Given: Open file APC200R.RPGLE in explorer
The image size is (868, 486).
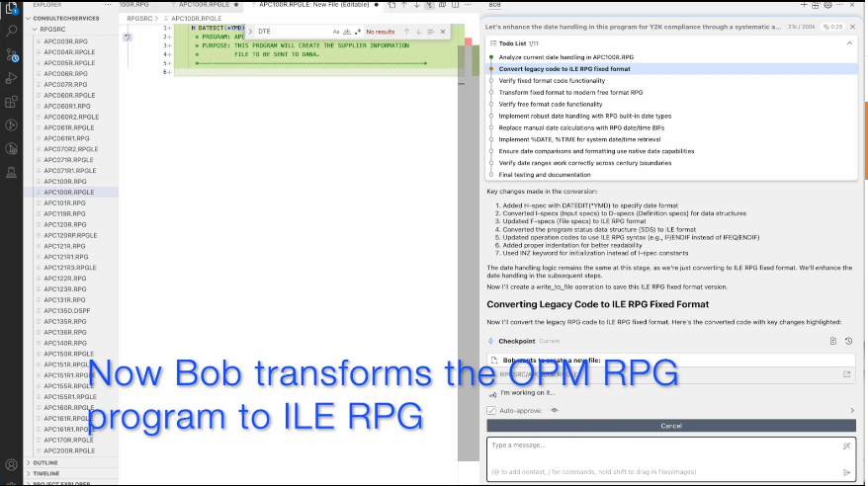Looking at the screenshot, I should click(x=69, y=450).
